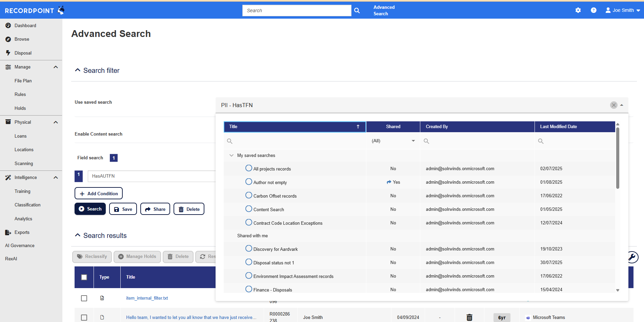Open the item_internal_filter.txt link
Image resolution: width=644 pixels, height=322 pixels.
[147, 298]
